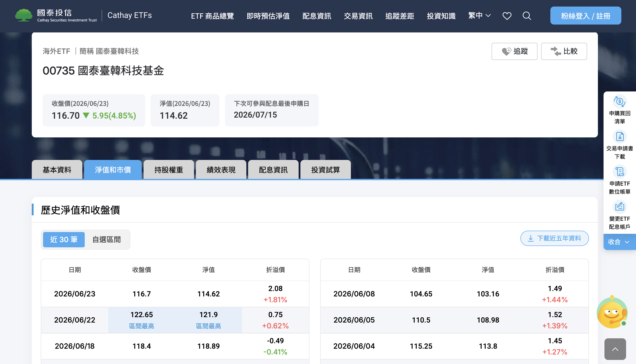The height and width of the screenshot is (364, 636).
Task: Click the 比較 compare button
Action: click(x=564, y=51)
